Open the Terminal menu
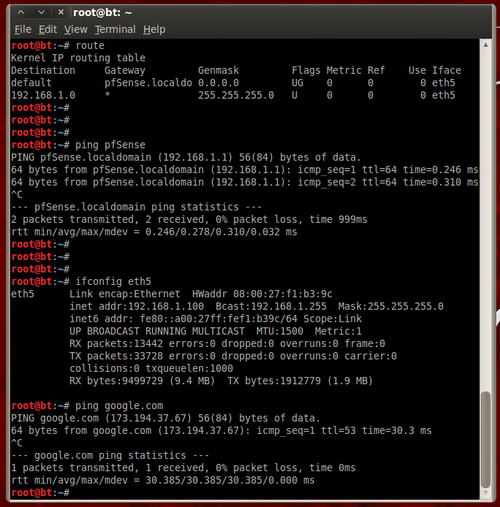This screenshot has height=507, width=500. coord(115,29)
